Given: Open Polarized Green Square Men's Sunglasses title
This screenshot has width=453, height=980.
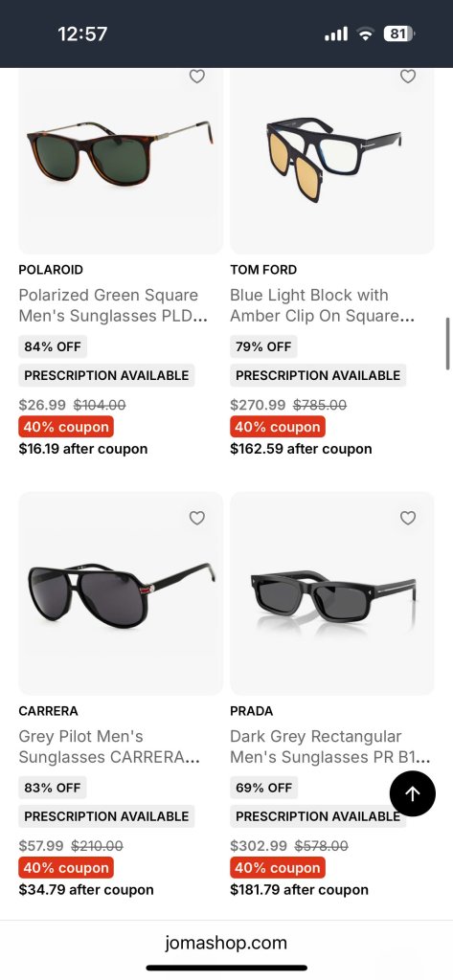Looking at the screenshot, I should 113,305.
